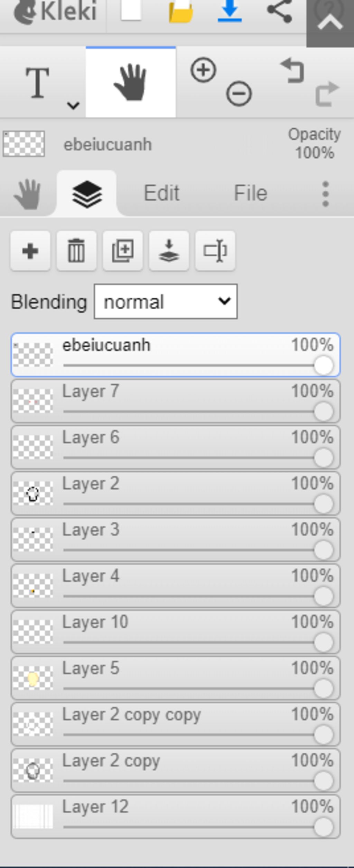Select the Layer 12 thumbnail
Viewport: 354px width, 868px height.
(33, 816)
